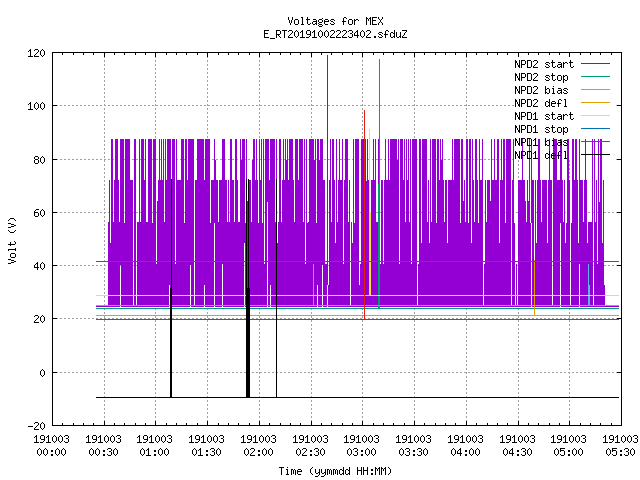
Task: Select the 'NPD2 bias' legend label
Action: click(541, 90)
